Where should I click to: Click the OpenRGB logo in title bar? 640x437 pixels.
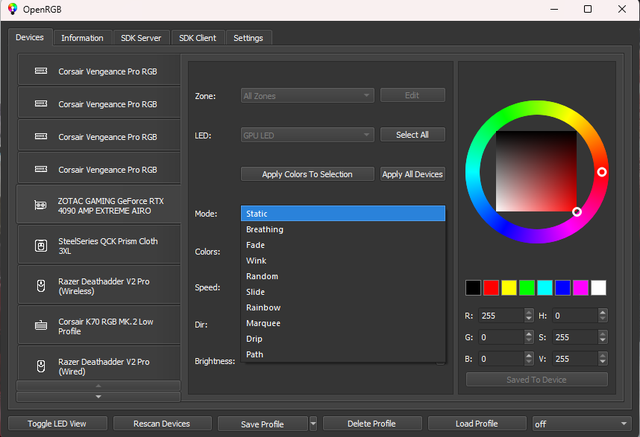[12, 9]
